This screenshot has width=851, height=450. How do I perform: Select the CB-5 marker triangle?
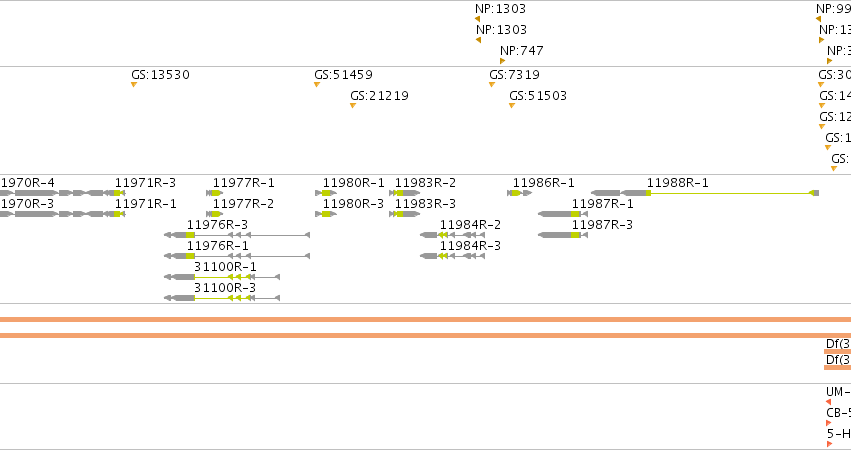(x=829, y=423)
